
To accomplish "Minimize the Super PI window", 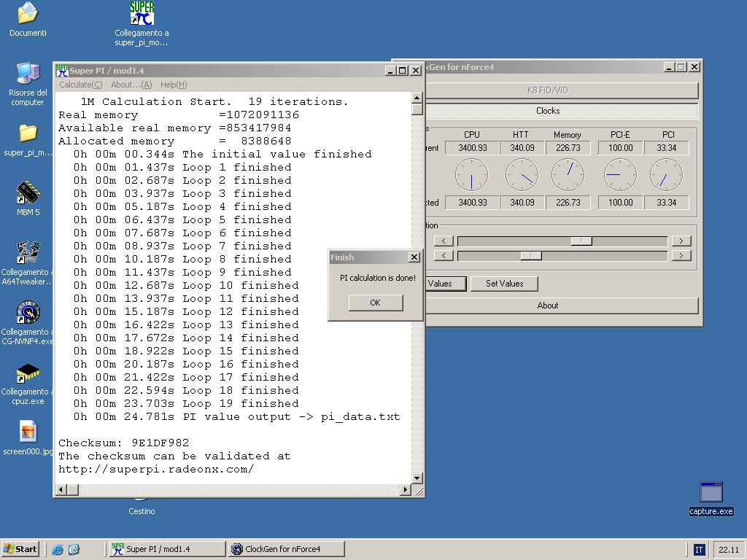I will coord(390,71).
